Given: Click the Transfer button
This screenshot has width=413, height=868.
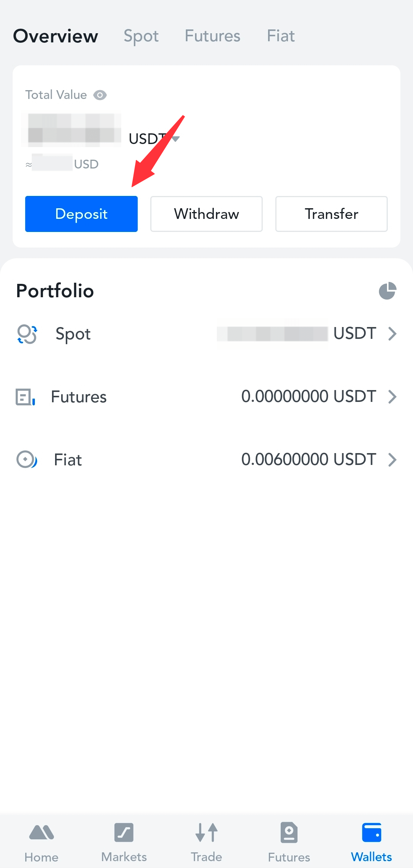Looking at the screenshot, I should pos(332,214).
